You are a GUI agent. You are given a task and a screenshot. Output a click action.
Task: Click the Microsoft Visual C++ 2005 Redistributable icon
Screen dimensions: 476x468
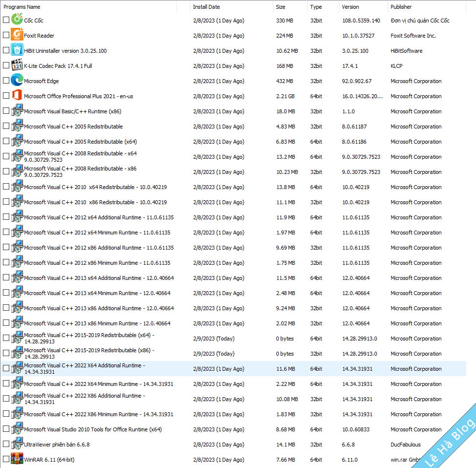[17, 126]
